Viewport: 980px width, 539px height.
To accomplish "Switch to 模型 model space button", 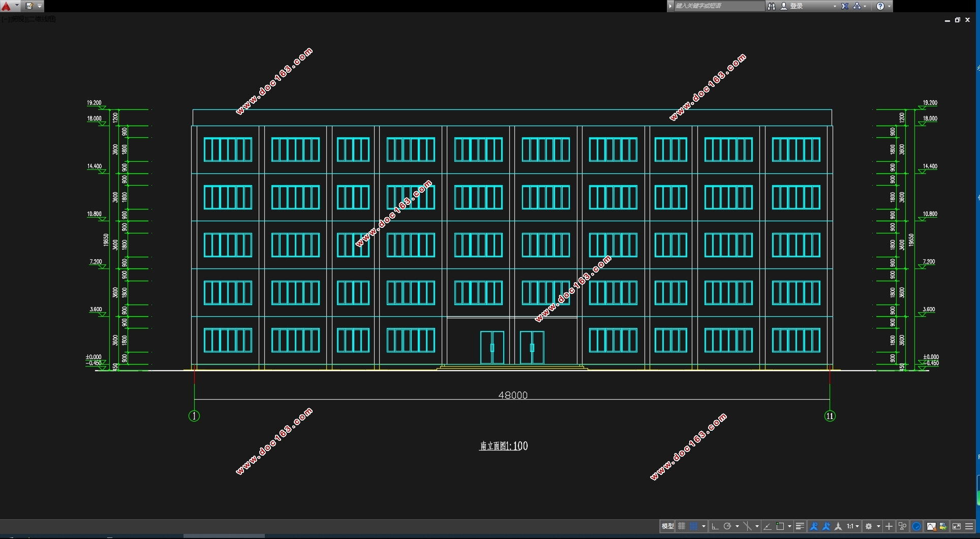I will (x=667, y=526).
